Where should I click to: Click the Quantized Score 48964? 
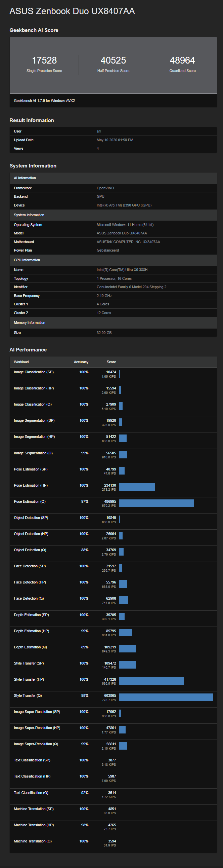click(x=182, y=60)
